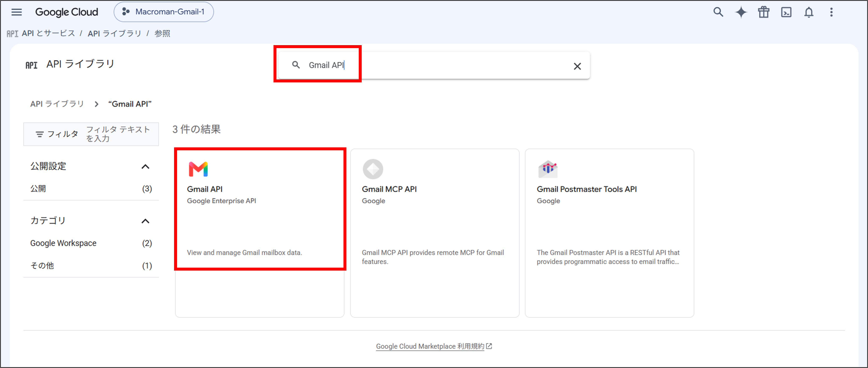Click the Google Cloud logo
The width and height of the screenshot is (868, 368).
(x=67, y=12)
